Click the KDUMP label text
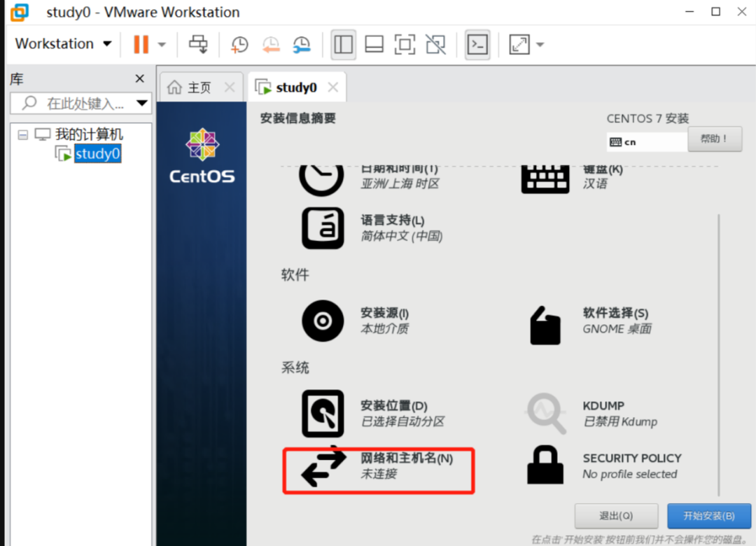Screen dimensions: 756x546 [x=603, y=405]
